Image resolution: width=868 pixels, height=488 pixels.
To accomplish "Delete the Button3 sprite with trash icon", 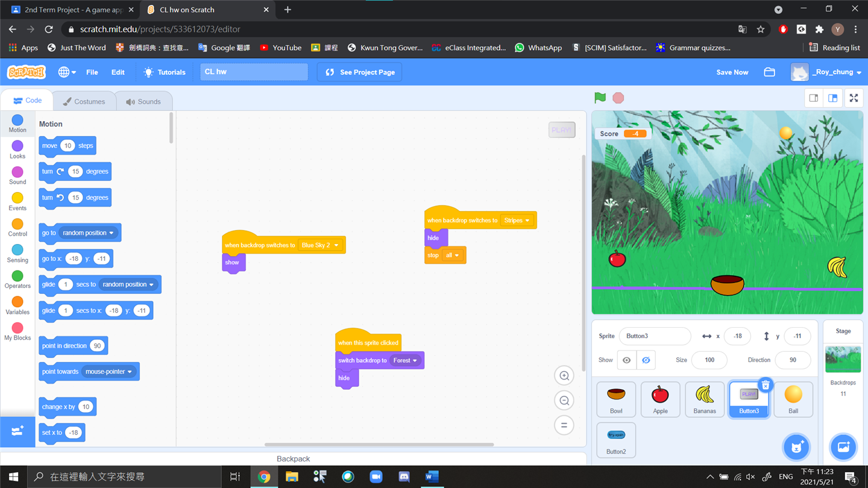I will (x=765, y=386).
